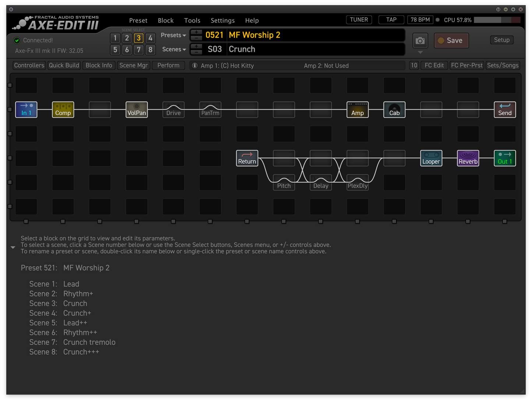This screenshot has width=532, height=402.
Task: Open the Help menu
Action: tap(252, 21)
